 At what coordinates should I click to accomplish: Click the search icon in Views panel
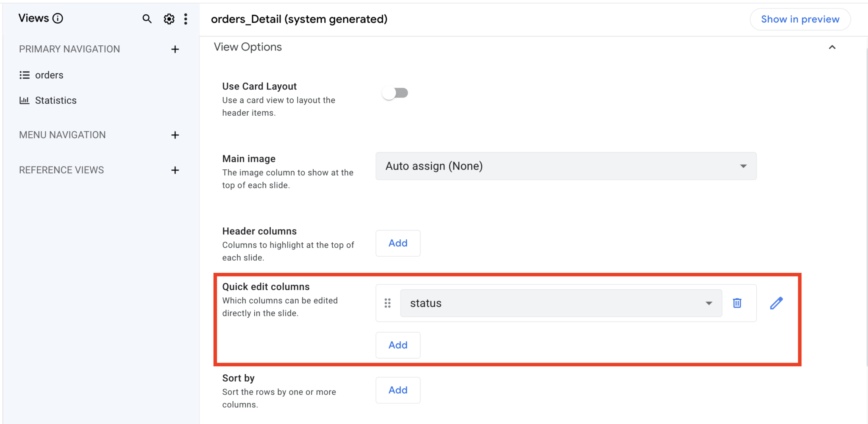[147, 19]
